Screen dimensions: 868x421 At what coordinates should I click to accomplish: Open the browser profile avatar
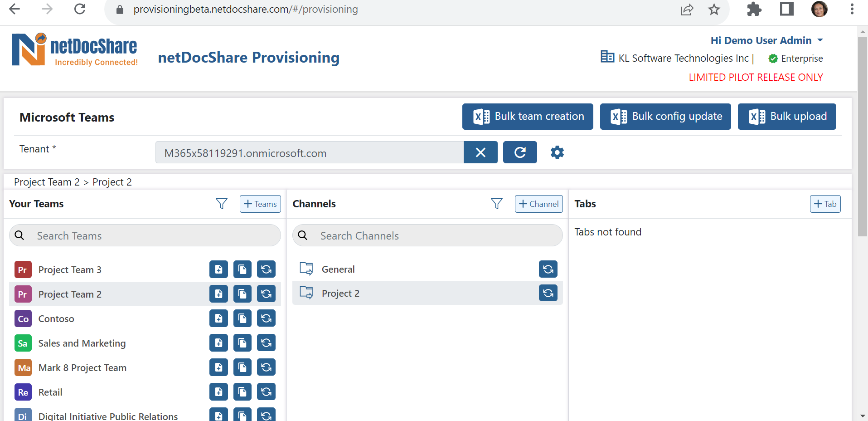click(x=820, y=9)
